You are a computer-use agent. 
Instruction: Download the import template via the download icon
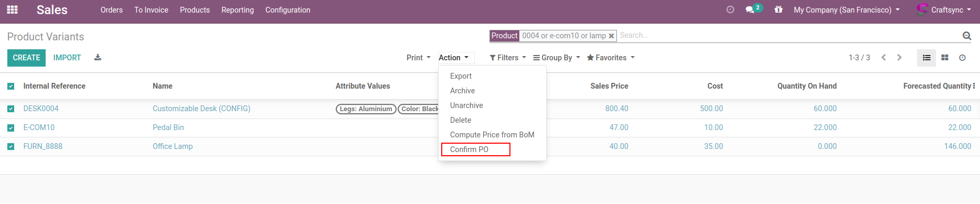98,58
